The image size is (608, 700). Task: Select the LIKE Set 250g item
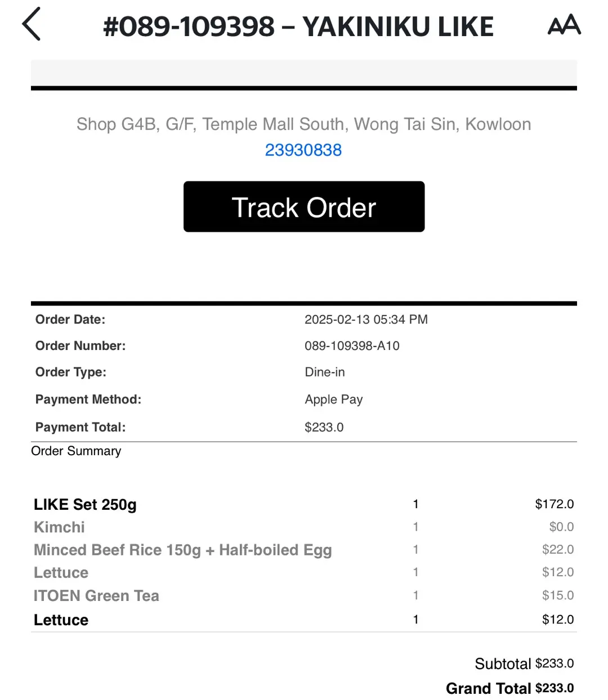(x=85, y=504)
